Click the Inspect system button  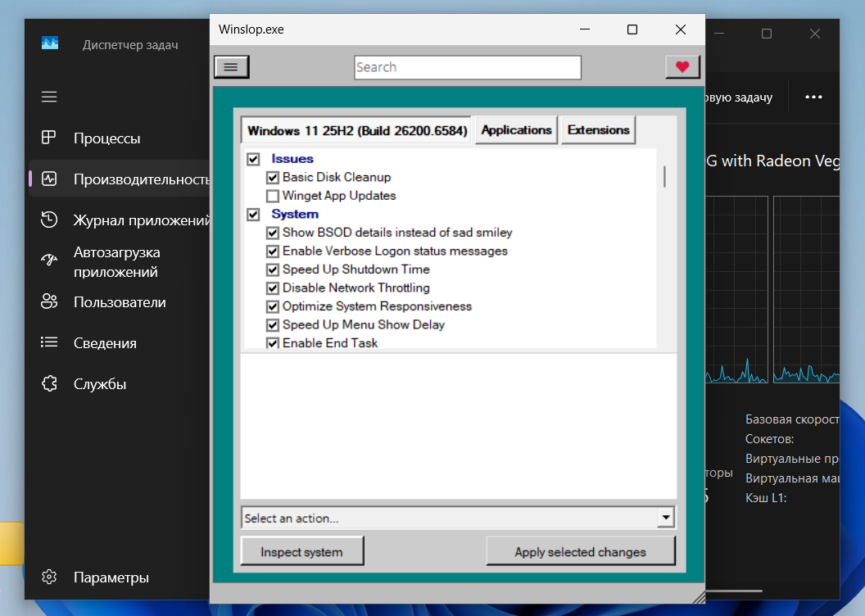tap(301, 551)
